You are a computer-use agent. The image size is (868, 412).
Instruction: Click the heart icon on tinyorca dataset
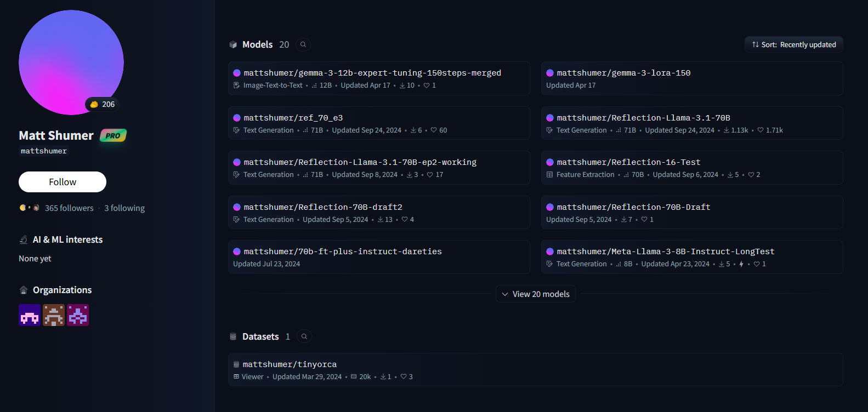(x=404, y=377)
